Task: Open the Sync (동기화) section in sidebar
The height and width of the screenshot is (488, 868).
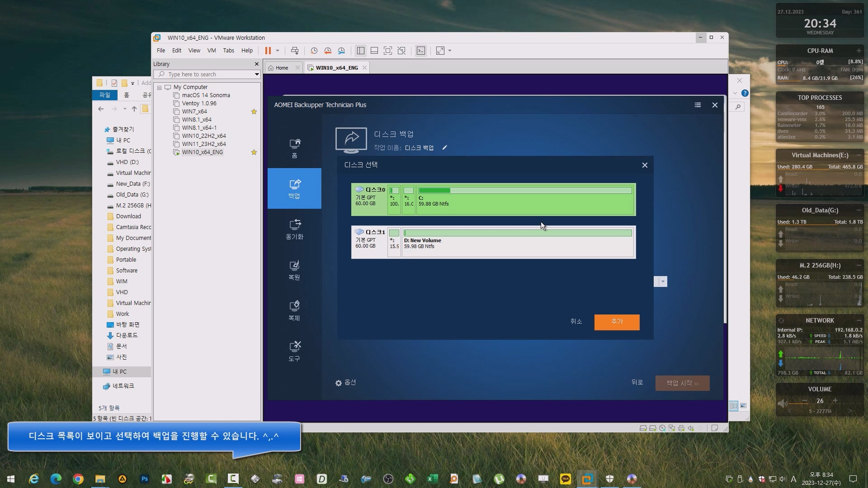Action: [294, 229]
